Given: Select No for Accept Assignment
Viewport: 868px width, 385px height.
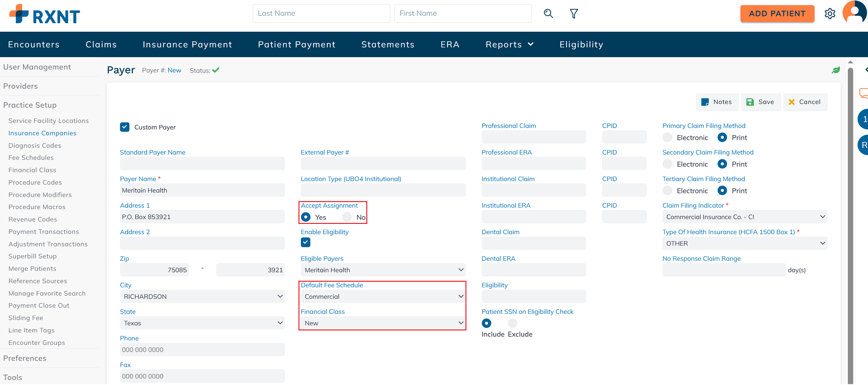Looking at the screenshot, I should coord(347,217).
